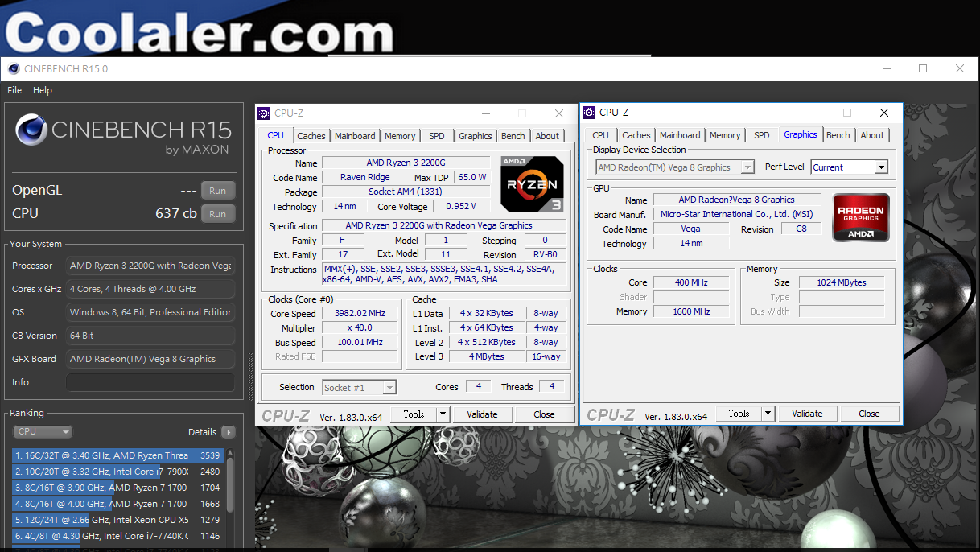Open the Display Device Selection dropdown

pos(675,167)
